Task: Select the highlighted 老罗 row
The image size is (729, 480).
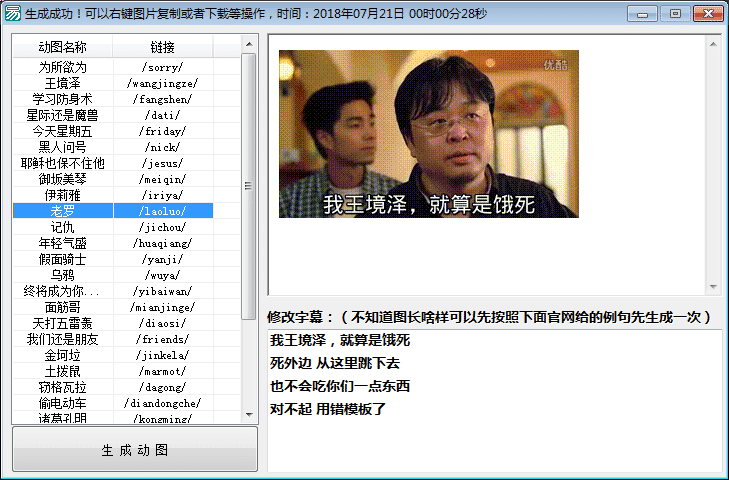Action: [63, 211]
